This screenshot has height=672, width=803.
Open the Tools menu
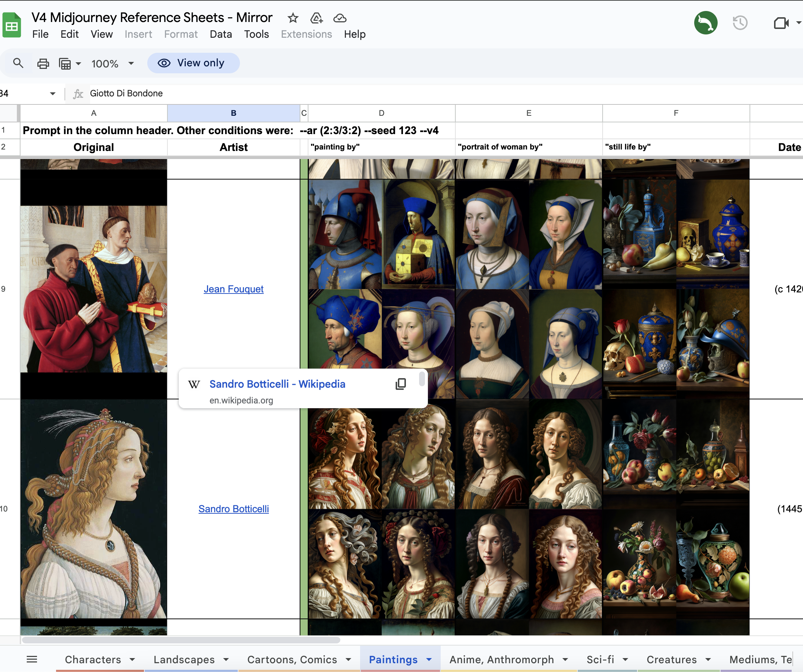tap(256, 34)
